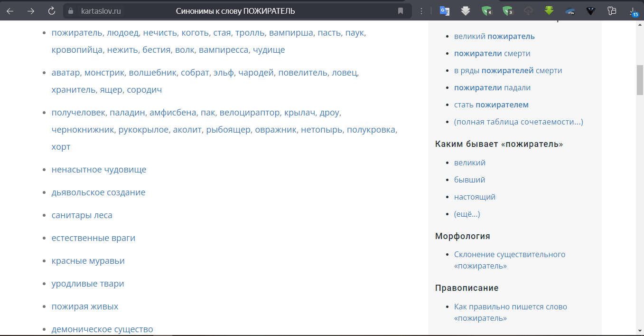Open the green shield extension with badge 4

[486, 11]
